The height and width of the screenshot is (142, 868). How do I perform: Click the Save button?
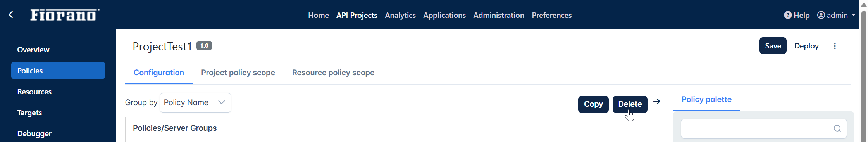tap(773, 46)
